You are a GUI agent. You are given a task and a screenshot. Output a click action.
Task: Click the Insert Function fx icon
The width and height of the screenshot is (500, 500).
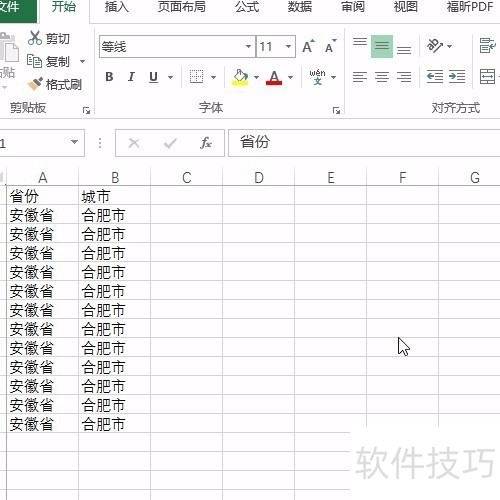(x=206, y=143)
